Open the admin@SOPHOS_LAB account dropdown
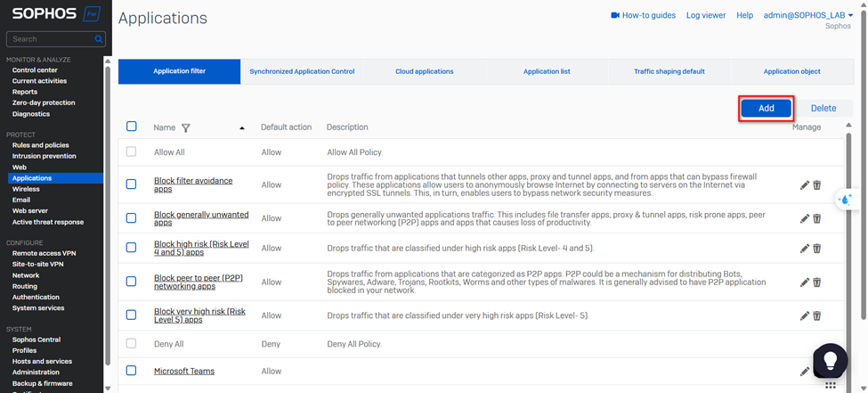 [807, 15]
